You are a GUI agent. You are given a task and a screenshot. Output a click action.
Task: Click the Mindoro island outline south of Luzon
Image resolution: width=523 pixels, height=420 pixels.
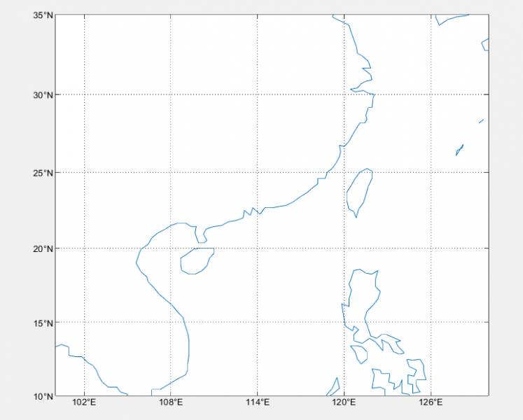361,353
